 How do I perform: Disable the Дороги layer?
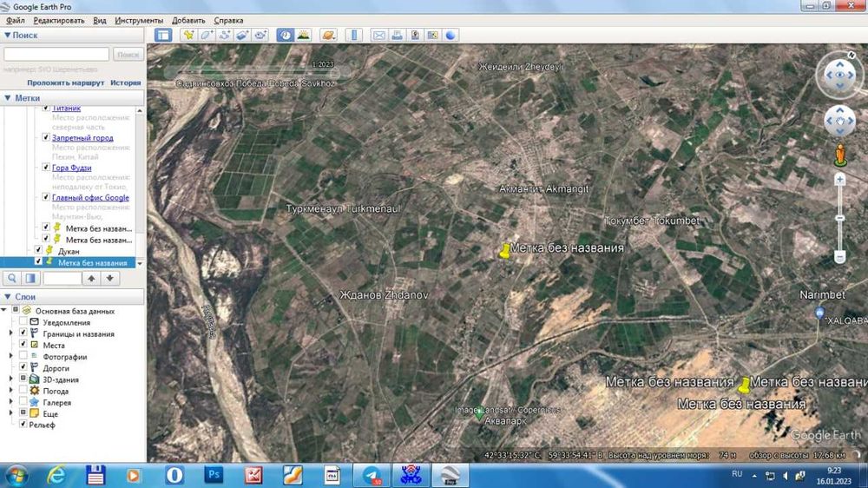pyautogui.click(x=23, y=366)
